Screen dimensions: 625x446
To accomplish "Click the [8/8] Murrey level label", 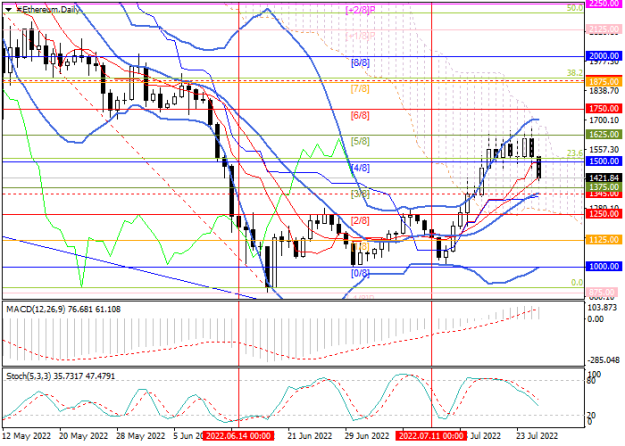I will [360, 63].
